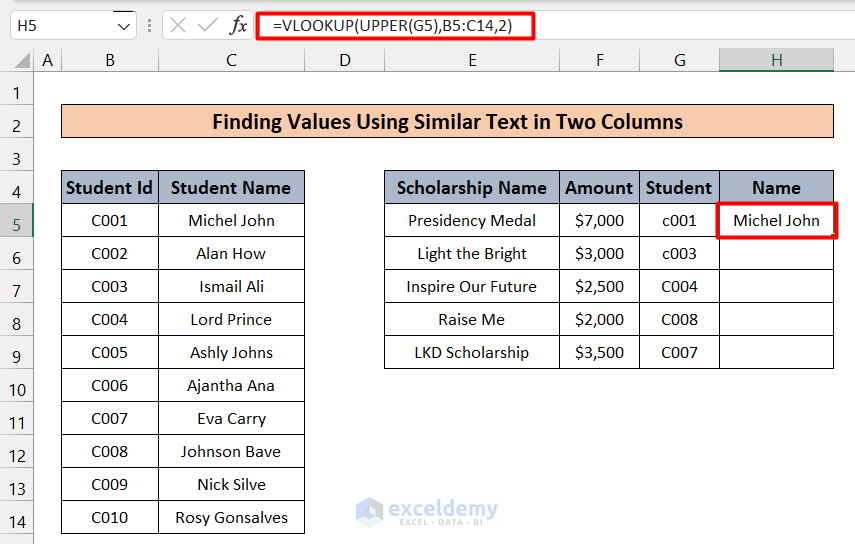Select column A header
Screen dimensions: 855x544
point(47,60)
